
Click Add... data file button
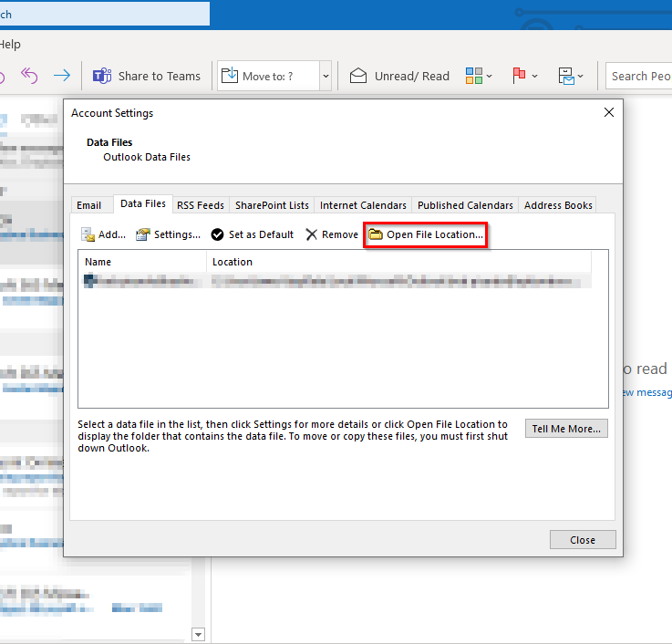point(103,234)
